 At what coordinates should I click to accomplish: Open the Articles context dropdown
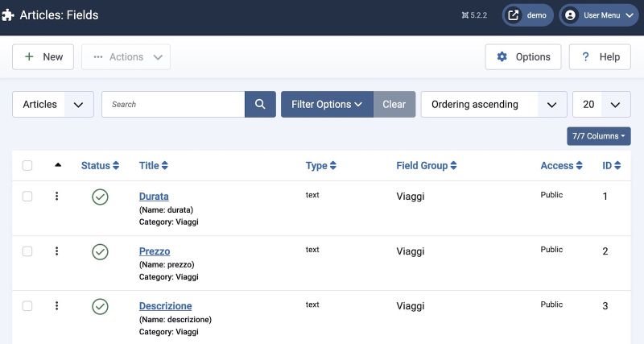tap(53, 104)
